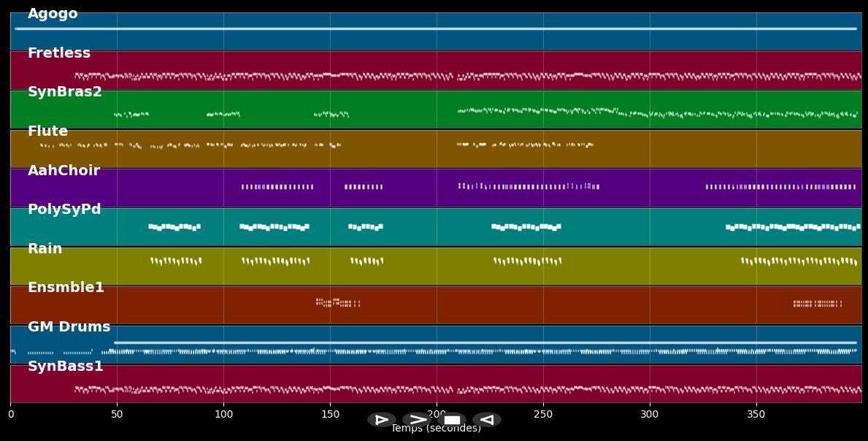
Task: Click the 350 second tick on timeline
Action: coord(757,413)
